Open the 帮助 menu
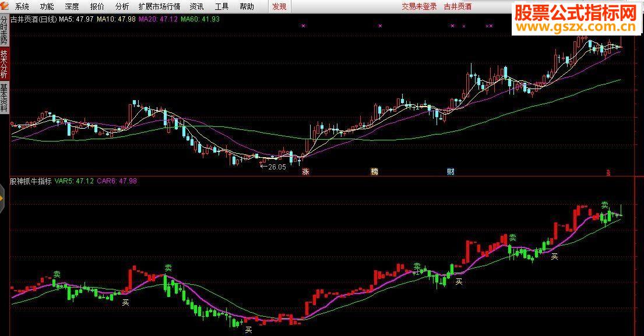This screenshot has width=644, height=336. (x=247, y=6)
